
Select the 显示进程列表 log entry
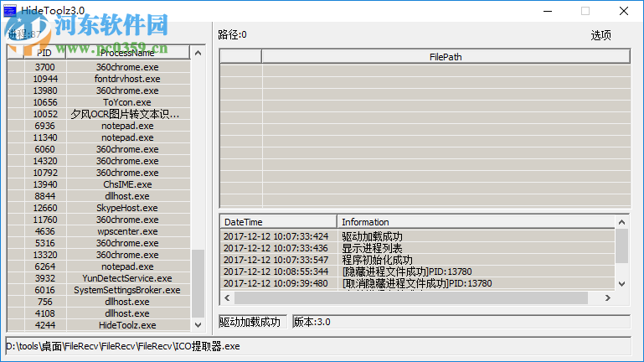point(417,248)
